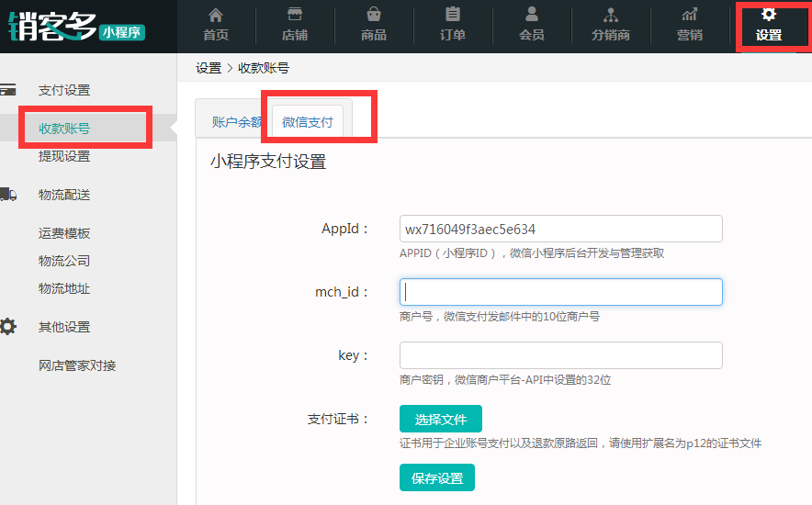Click the 销客多 小程序 logo
812x505 pixels.
[x=76, y=27]
